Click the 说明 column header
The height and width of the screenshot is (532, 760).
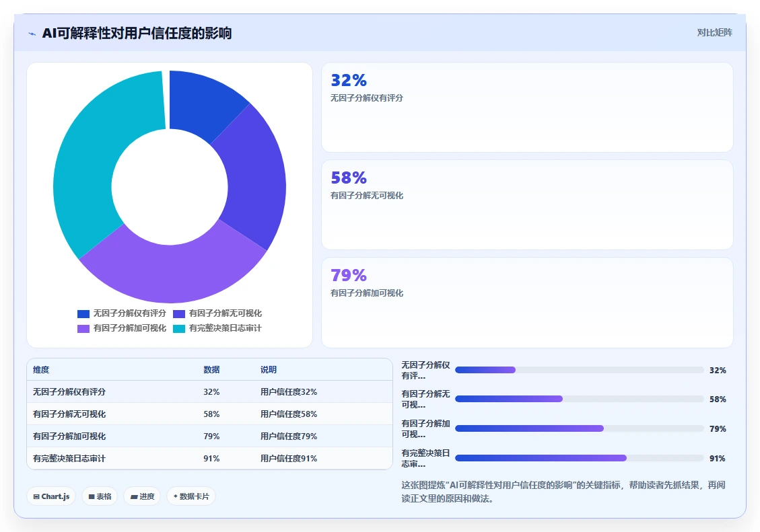click(269, 370)
